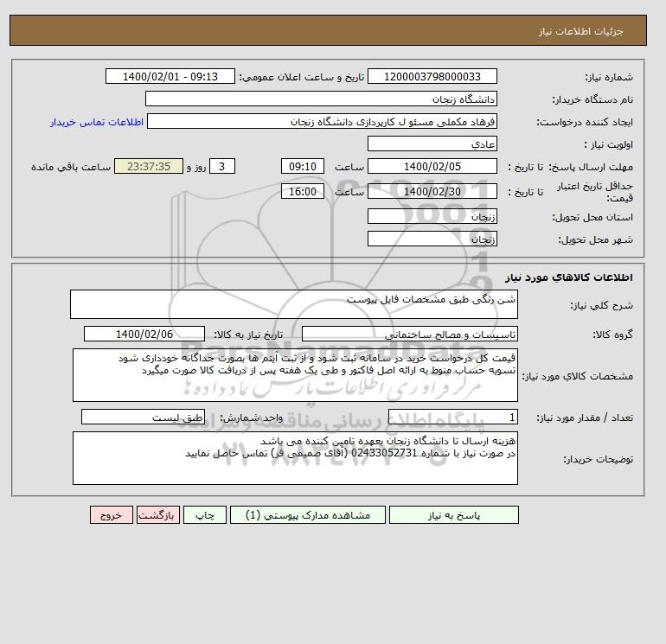Click the جزئیات اطلاعات نیاز header title
666x644 pixels.
point(580,31)
